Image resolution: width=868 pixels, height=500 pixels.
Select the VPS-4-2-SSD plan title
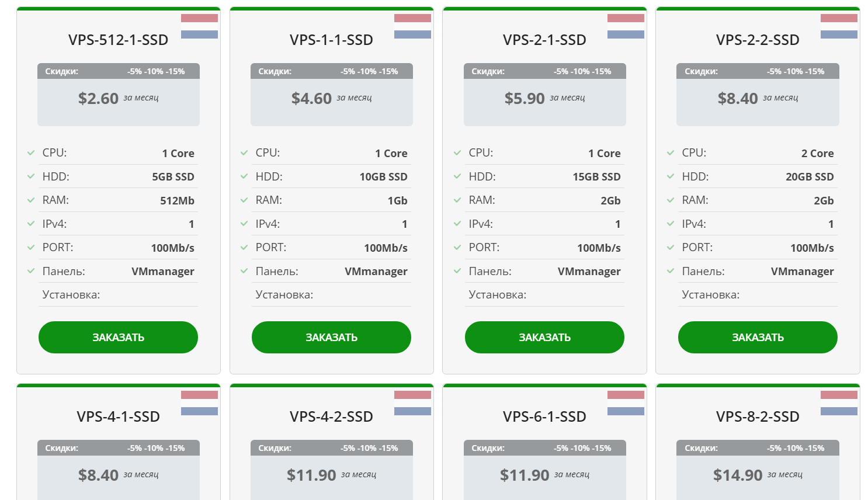pyautogui.click(x=331, y=416)
